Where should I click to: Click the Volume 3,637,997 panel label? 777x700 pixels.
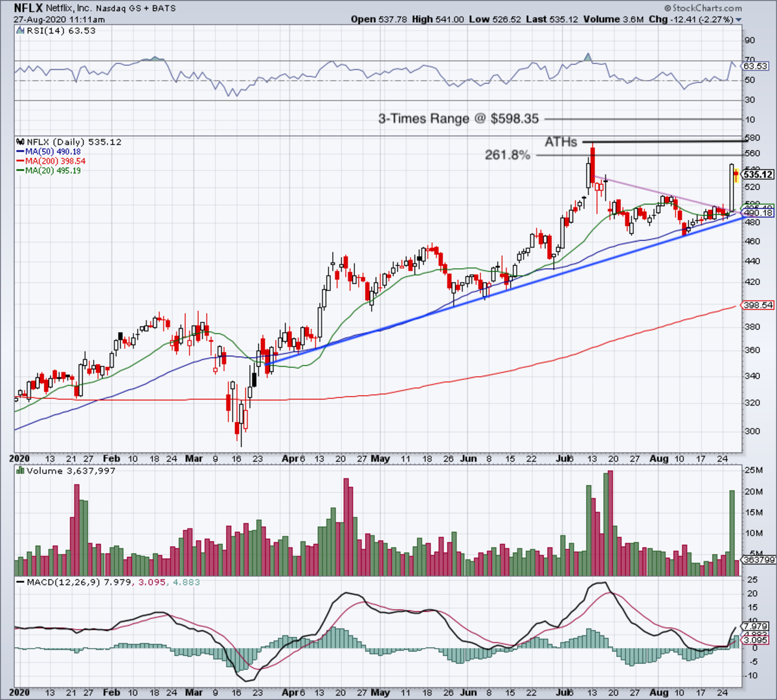coord(71,471)
